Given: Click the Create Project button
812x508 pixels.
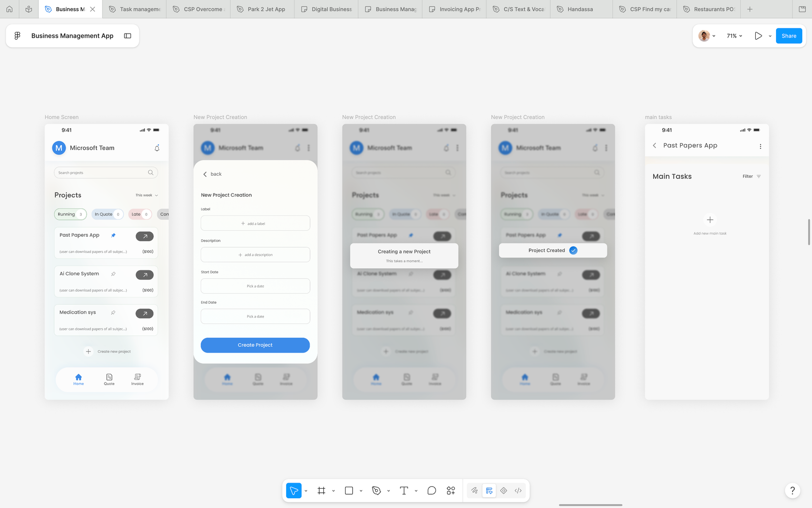Looking at the screenshot, I should (x=255, y=345).
